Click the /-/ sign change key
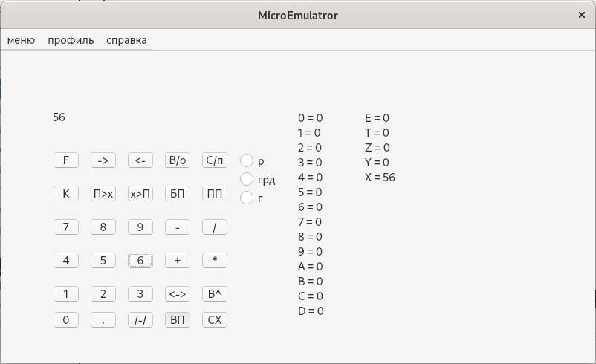 click(140, 320)
